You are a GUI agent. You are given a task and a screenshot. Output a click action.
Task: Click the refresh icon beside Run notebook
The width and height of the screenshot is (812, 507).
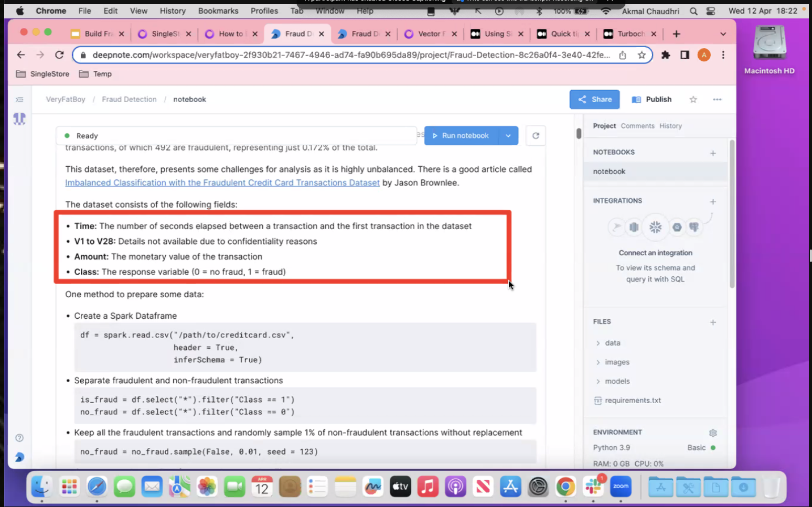[x=536, y=136]
